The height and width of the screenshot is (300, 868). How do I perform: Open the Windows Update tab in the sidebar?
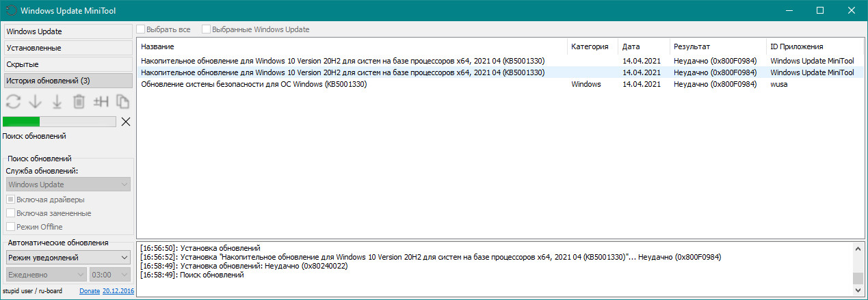click(x=68, y=31)
